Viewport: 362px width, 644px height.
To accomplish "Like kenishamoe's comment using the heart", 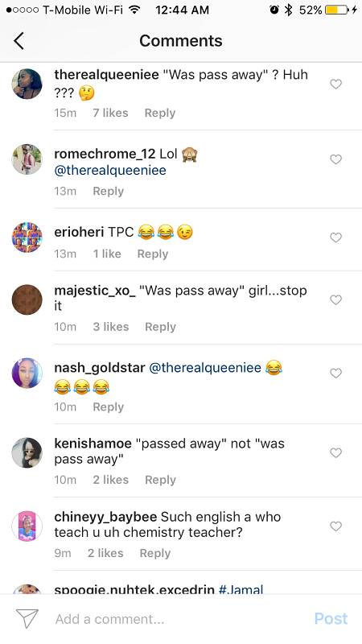I will 335,453.
